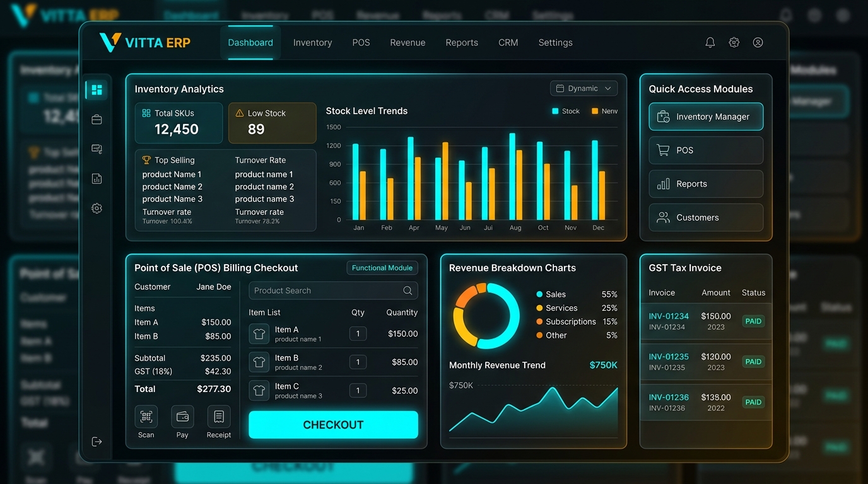
Task: Click the Vitta ERP logo
Action: click(145, 42)
